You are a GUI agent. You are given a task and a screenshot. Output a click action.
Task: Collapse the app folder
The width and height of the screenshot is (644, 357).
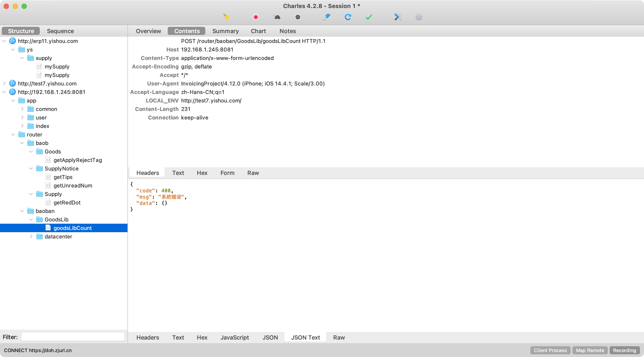click(x=13, y=100)
